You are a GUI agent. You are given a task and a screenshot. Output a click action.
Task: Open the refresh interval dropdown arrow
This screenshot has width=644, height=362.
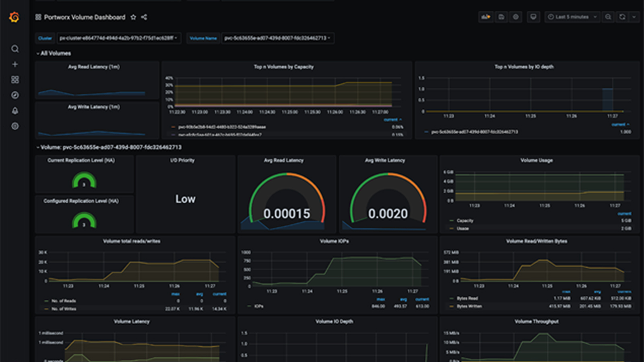tap(634, 17)
